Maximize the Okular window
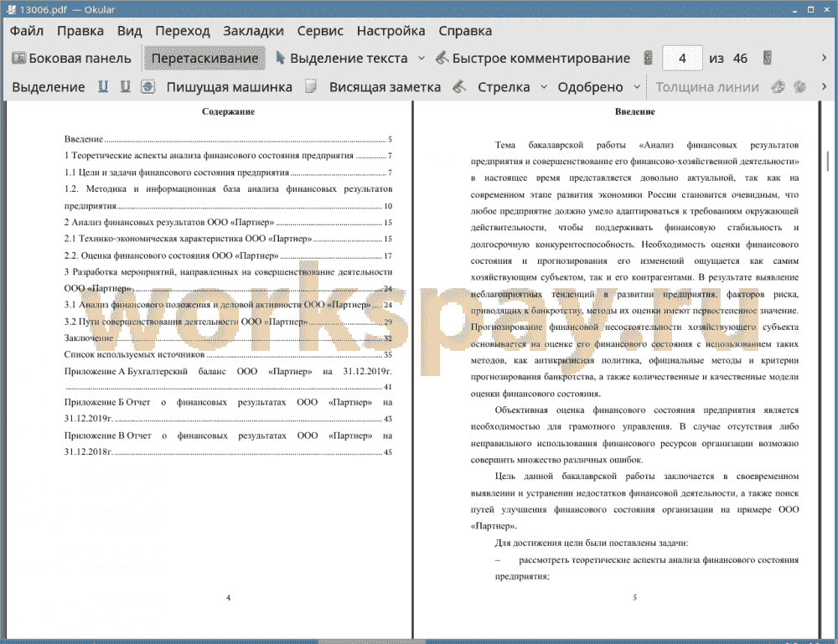Image resolution: width=838 pixels, height=644 pixels. pyautogui.click(x=810, y=9)
